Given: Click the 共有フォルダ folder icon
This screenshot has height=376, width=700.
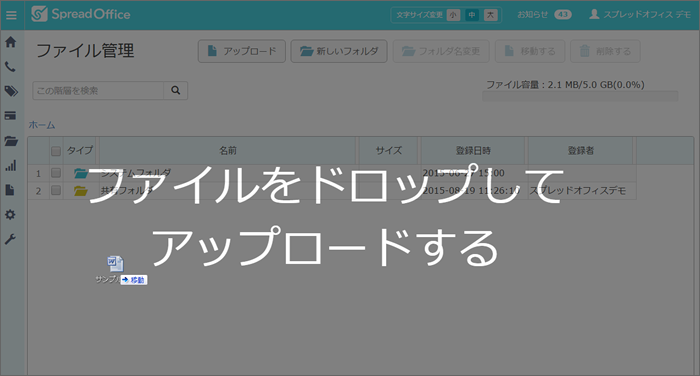Looking at the screenshot, I should coord(80,191).
